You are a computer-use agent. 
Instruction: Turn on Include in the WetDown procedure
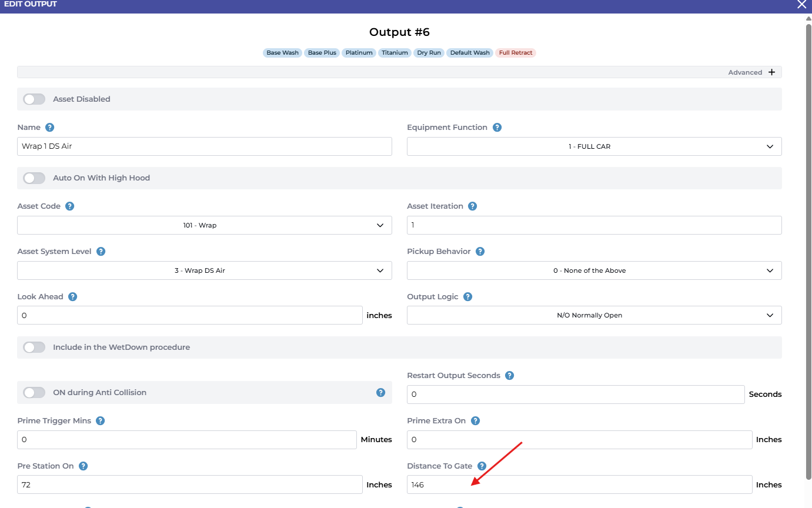34,347
